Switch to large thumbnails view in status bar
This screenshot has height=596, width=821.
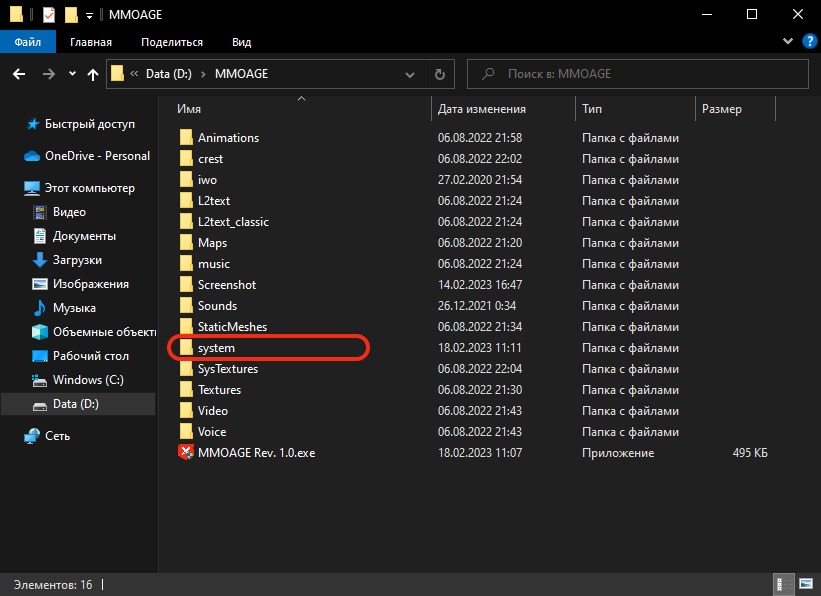tap(805, 583)
